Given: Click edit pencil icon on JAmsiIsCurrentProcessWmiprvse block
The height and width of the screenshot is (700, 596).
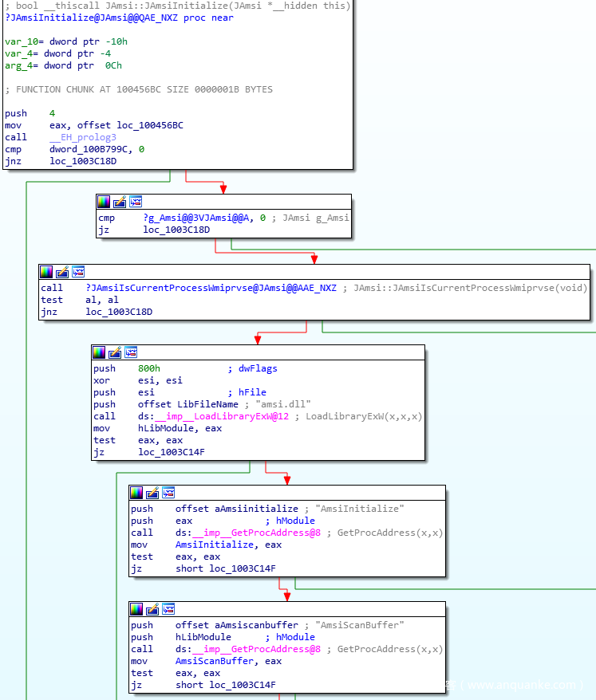Looking at the screenshot, I should pos(62,272).
